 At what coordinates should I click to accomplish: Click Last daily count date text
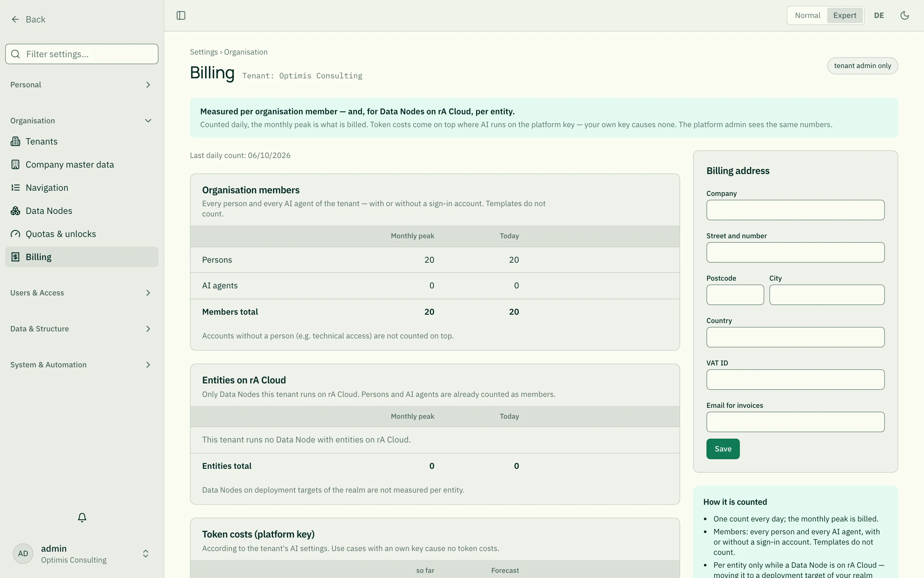(240, 156)
